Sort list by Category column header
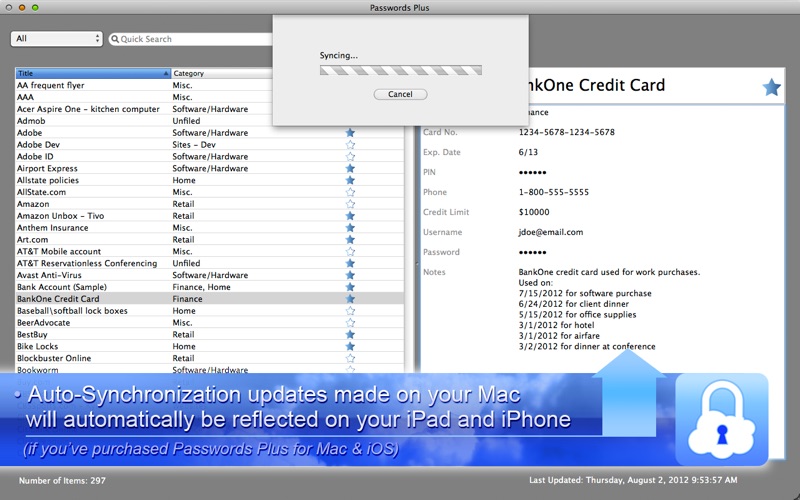Image resolution: width=800 pixels, height=500 pixels. pyautogui.click(x=222, y=73)
